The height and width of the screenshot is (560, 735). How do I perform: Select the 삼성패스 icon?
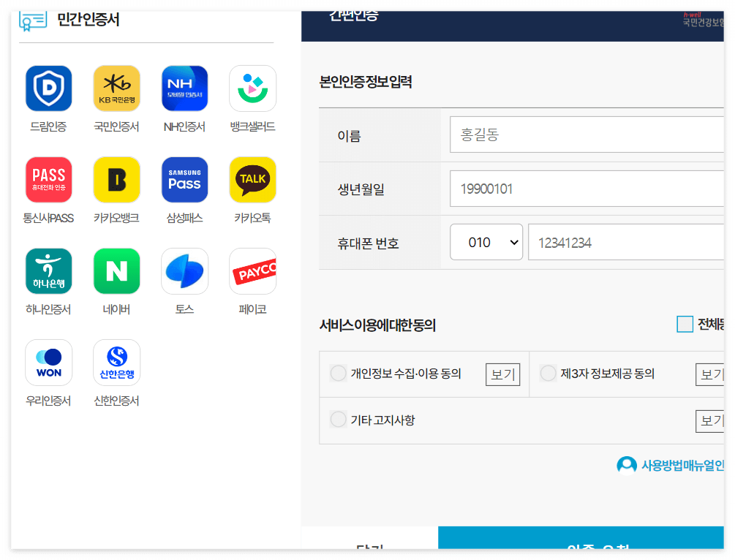tap(185, 180)
